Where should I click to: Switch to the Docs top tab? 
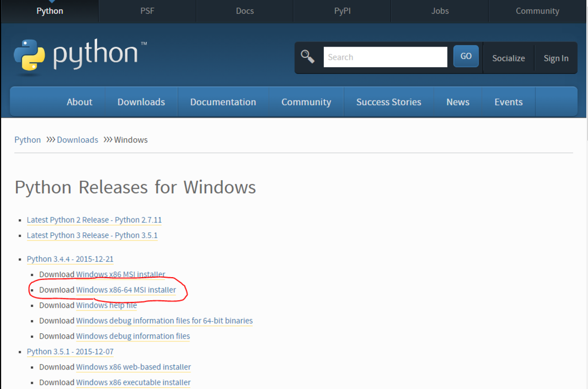tap(245, 11)
